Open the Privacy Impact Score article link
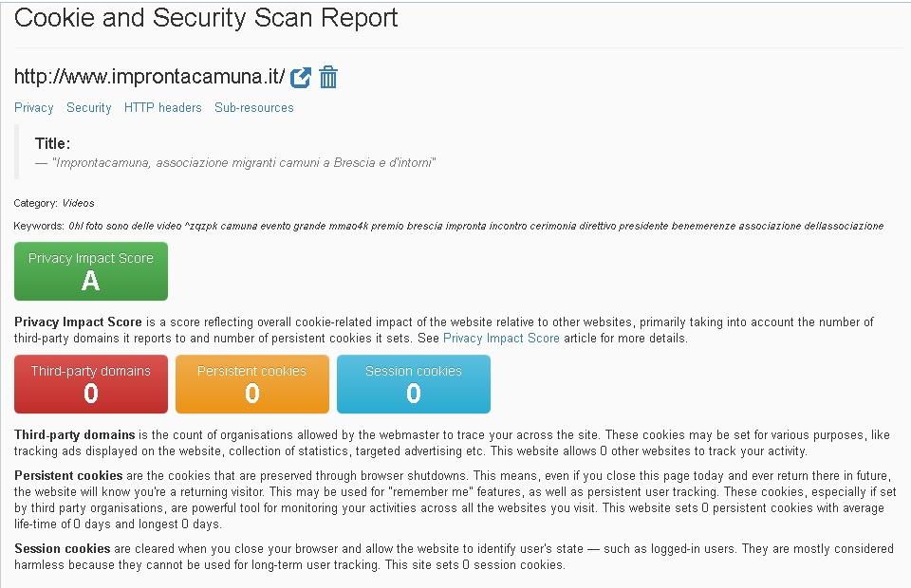 [x=501, y=338]
